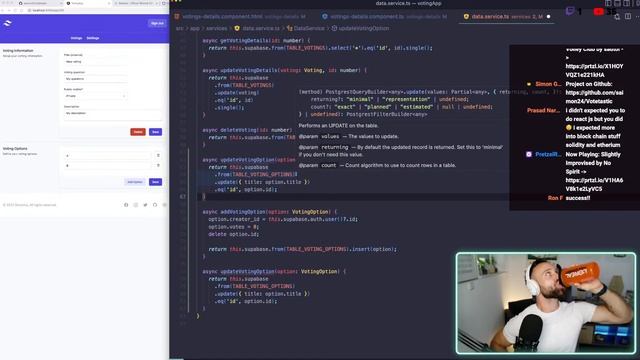Save the voting information form
The height and width of the screenshot is (360, 640).
click(x=156, y=132)
